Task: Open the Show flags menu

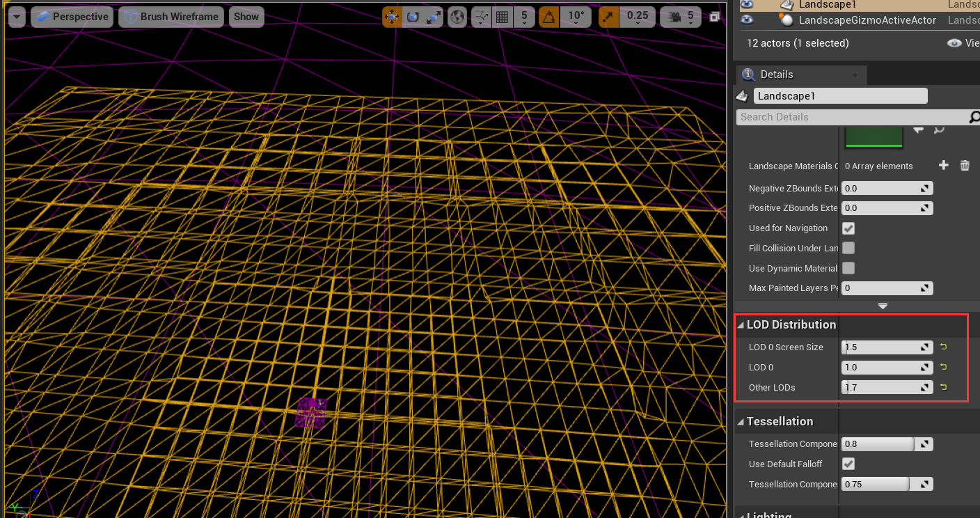Action: (246, 17)
